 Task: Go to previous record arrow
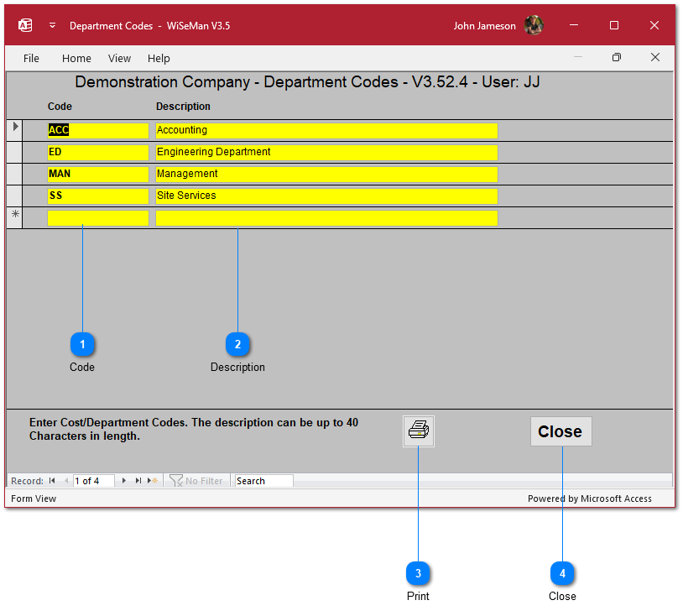tap(65, 481)
